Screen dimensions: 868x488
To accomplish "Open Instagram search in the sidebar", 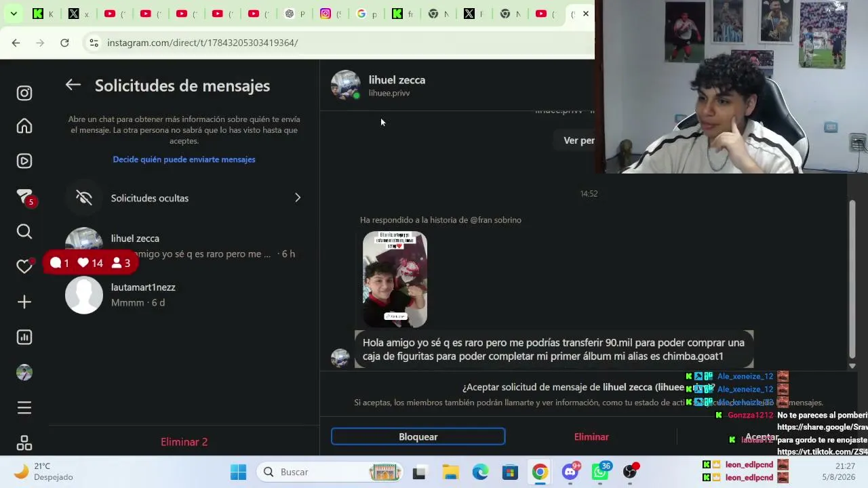I will click(x=24, y=232).
